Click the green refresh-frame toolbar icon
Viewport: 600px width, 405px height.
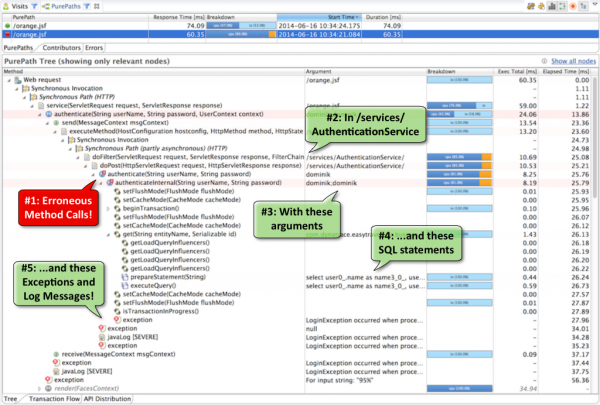pos(562,6)
